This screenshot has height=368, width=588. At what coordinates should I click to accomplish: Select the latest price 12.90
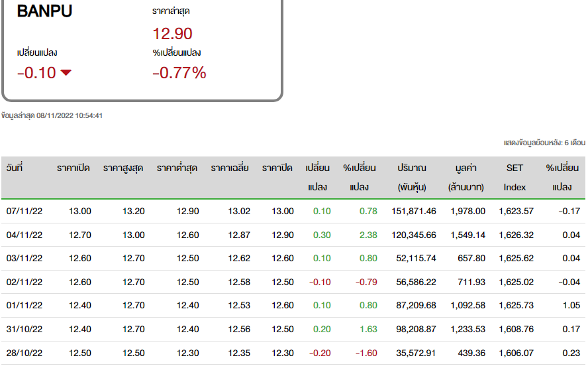click(172, 33)
